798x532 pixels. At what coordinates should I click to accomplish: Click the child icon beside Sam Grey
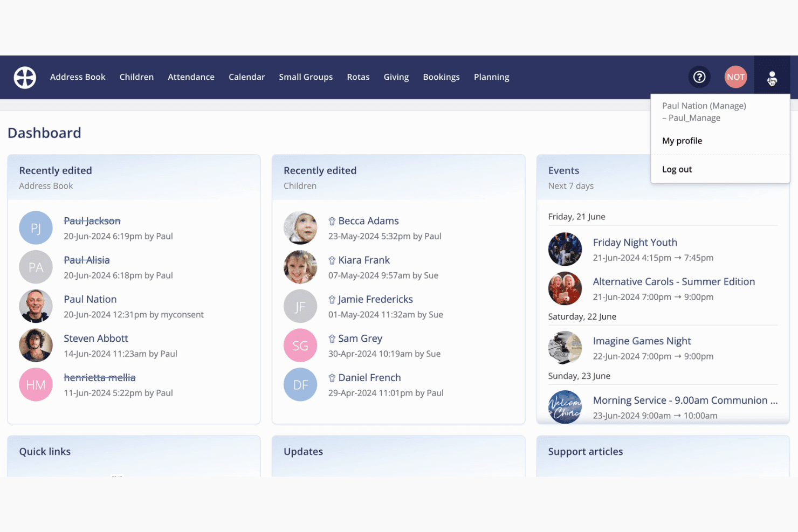click(x=332, y=339)
